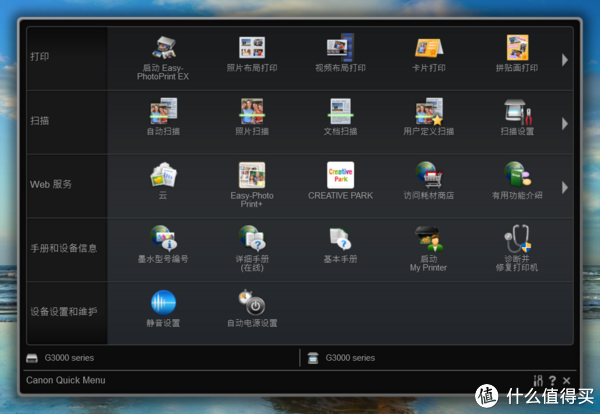The image size is (600, 414).
Task: Expand more items in 扫描 row
Action: [x=565, y=124]
